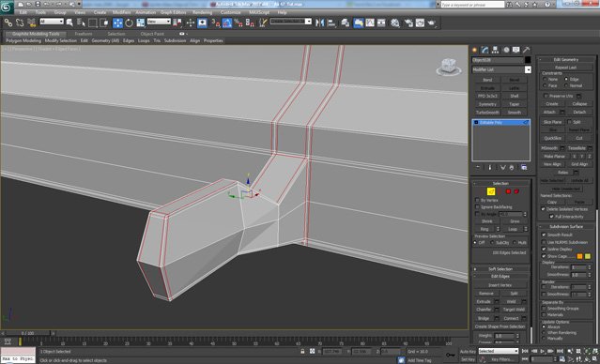
Task: Collapse the Edit Geometry rollout
Action: [x=566, y=60]
